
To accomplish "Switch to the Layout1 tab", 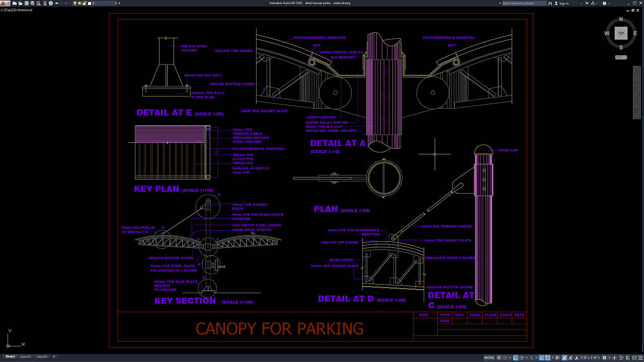I will click(25, 356).
